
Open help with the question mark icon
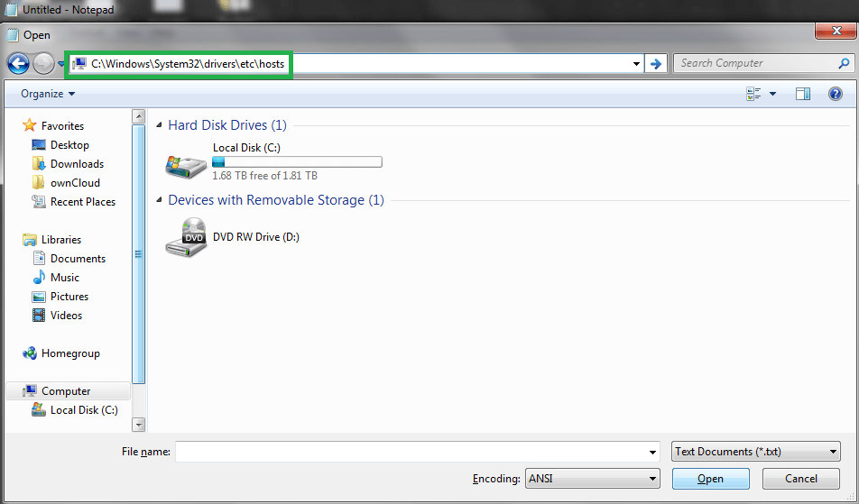click(836, 94)
